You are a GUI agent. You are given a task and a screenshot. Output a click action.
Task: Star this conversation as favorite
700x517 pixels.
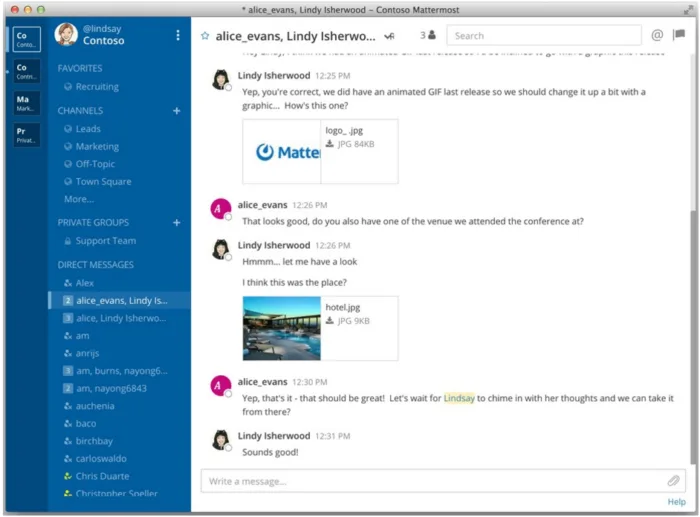coord(205,36)
